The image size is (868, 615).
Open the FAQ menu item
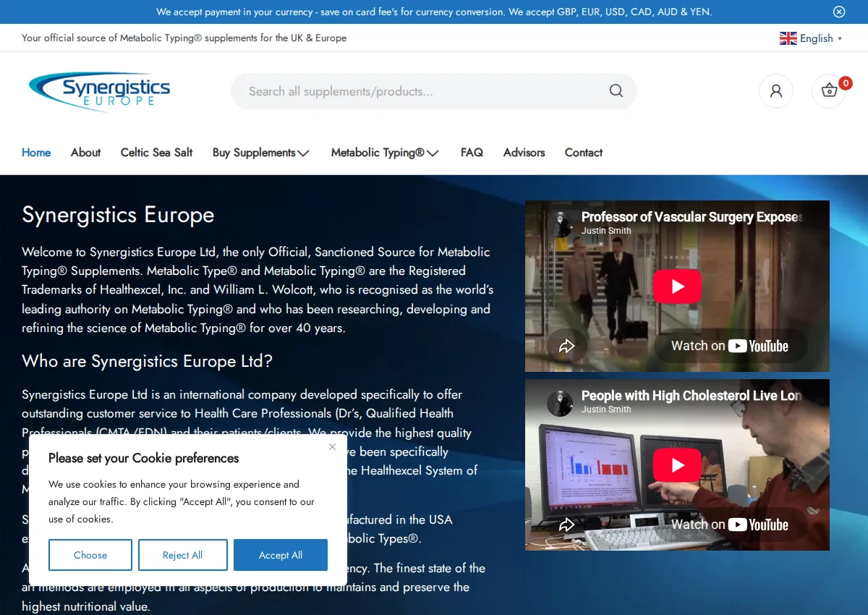(x=472, y=153)
